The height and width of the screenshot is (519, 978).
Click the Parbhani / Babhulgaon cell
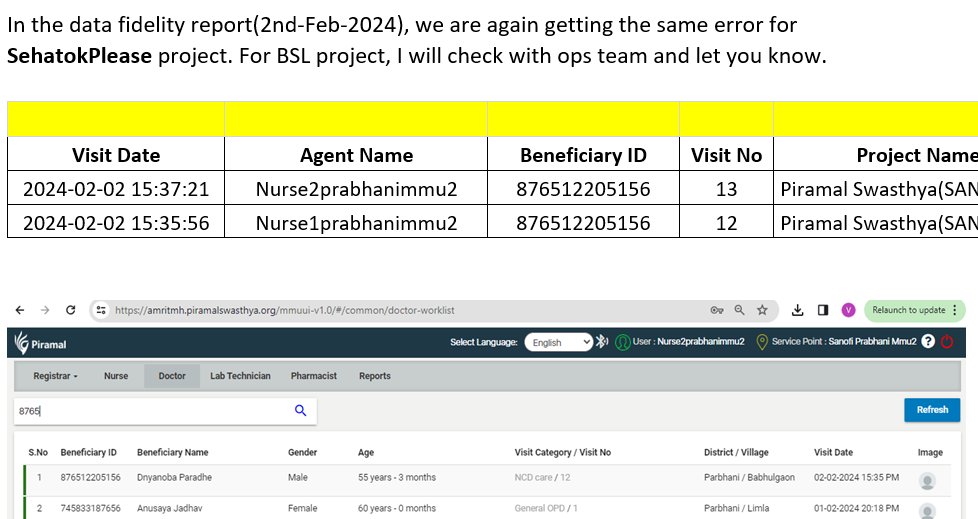pos(750,478)
